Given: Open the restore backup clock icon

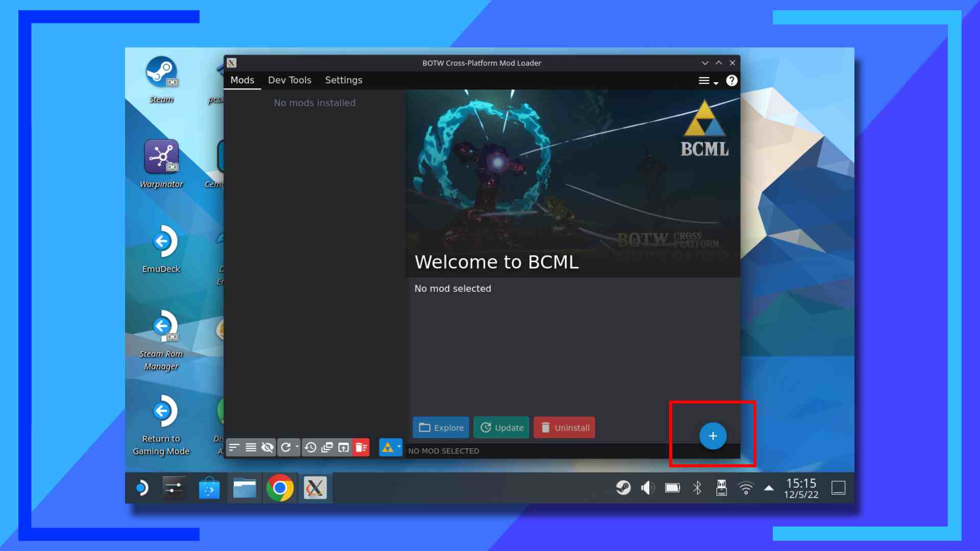Looking at the screenshot, I should click(311, 447).
